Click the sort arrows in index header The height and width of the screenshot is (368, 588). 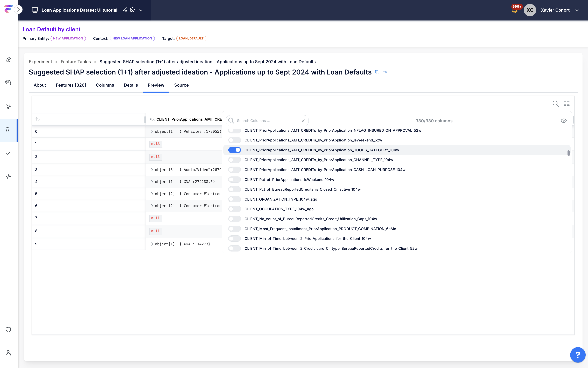(x=38, y=119)
